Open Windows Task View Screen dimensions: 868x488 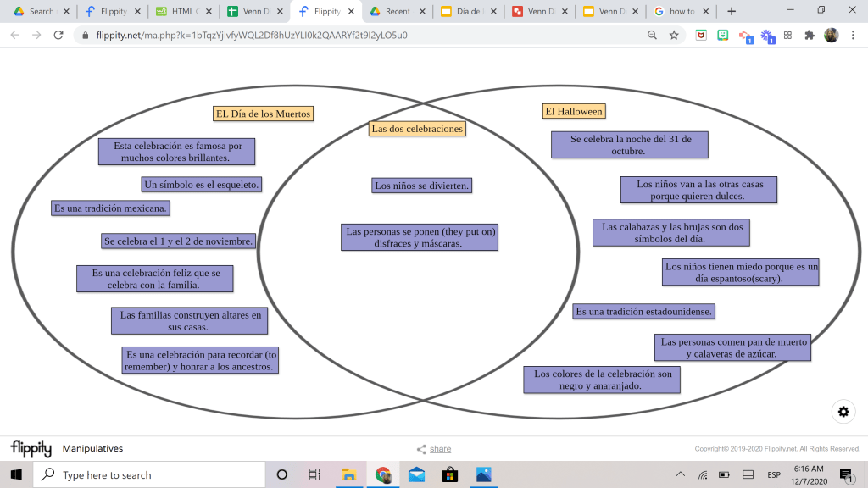[x=314, y=474]
